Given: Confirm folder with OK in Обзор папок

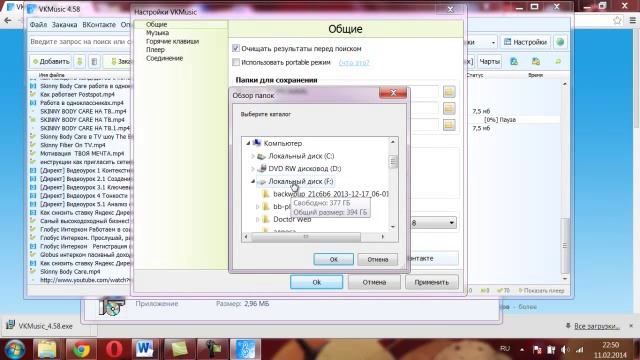Looking at the screenshot, I should 333,259.
